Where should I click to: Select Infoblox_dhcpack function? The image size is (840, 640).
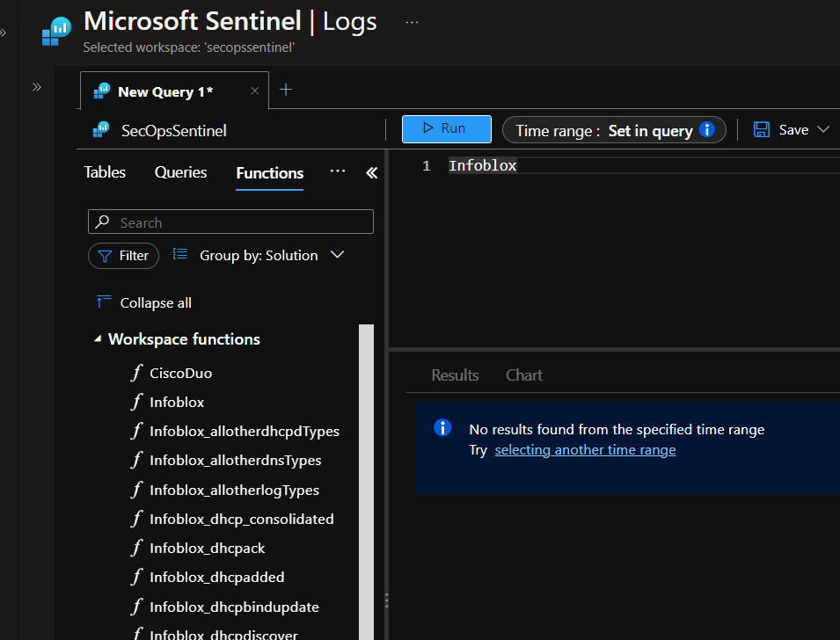208,549
